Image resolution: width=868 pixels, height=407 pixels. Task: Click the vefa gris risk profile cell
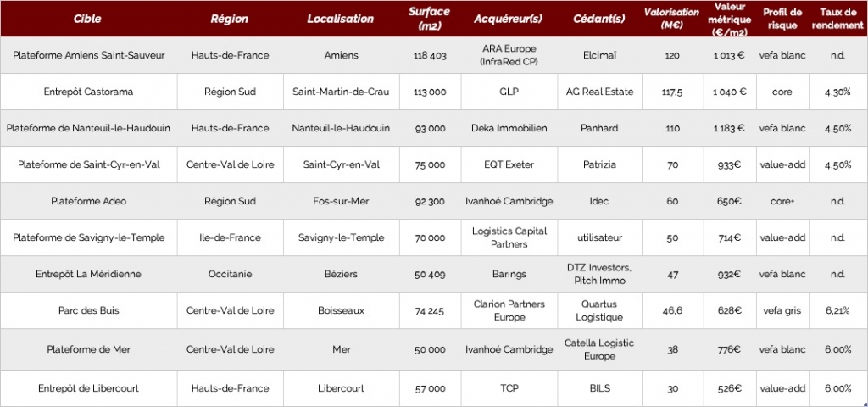(782, 310)
